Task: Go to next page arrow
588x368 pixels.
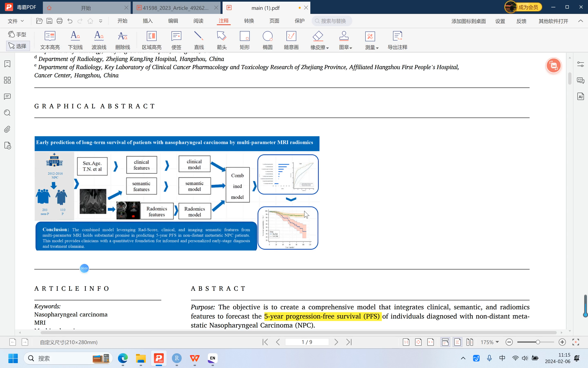Action: 336,342
